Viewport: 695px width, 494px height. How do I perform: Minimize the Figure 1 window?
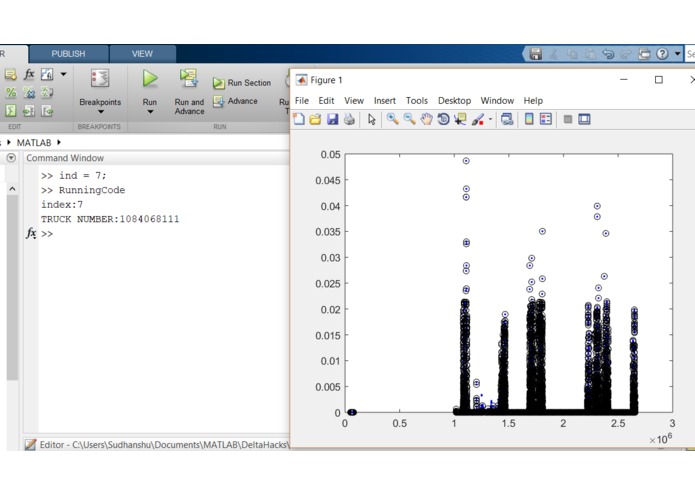pyautogui.click(x=624, y=80)
